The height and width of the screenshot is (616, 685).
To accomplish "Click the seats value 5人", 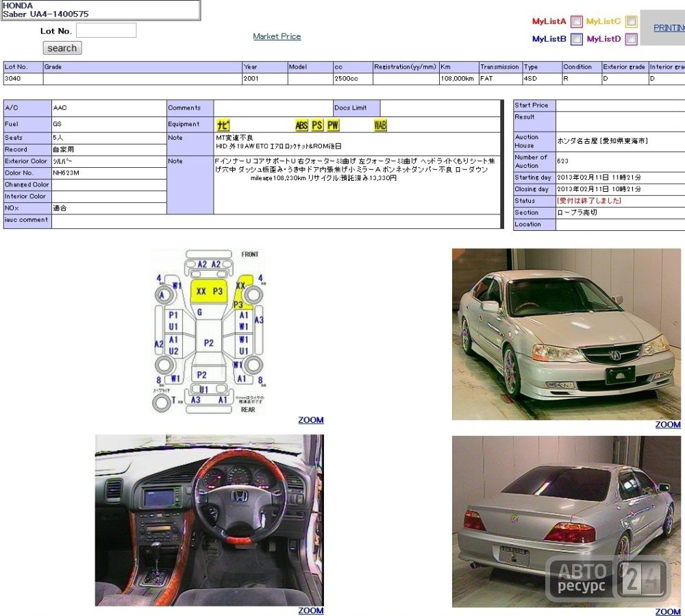I will (58, 138).
